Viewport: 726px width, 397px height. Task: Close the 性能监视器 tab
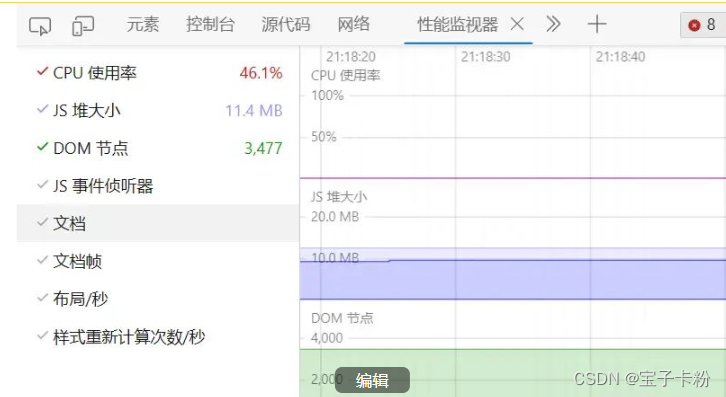point(517,24)
